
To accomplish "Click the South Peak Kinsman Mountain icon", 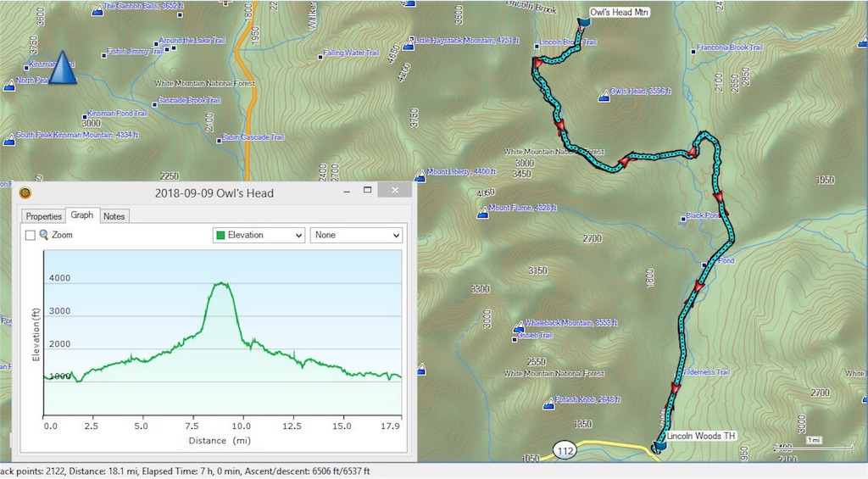I will pos(9,140).
